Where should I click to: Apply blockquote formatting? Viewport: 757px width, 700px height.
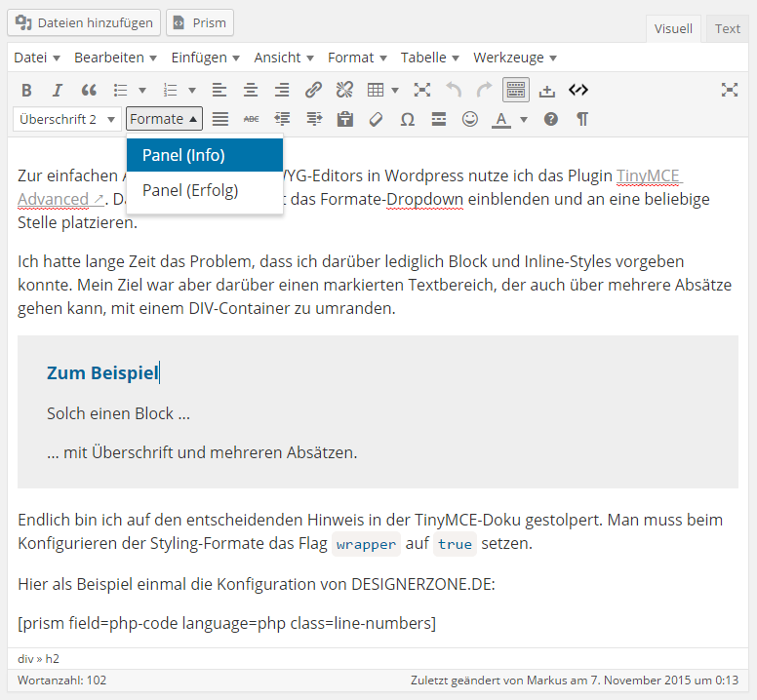(x=89, y=91)
